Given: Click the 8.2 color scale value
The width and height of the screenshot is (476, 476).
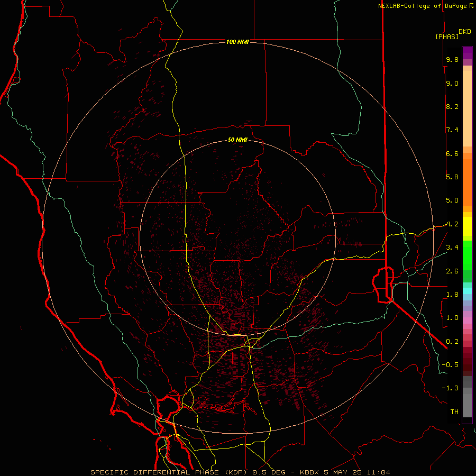Looking at the screenshot, I should pyautogui.click(x=452, y=106).
